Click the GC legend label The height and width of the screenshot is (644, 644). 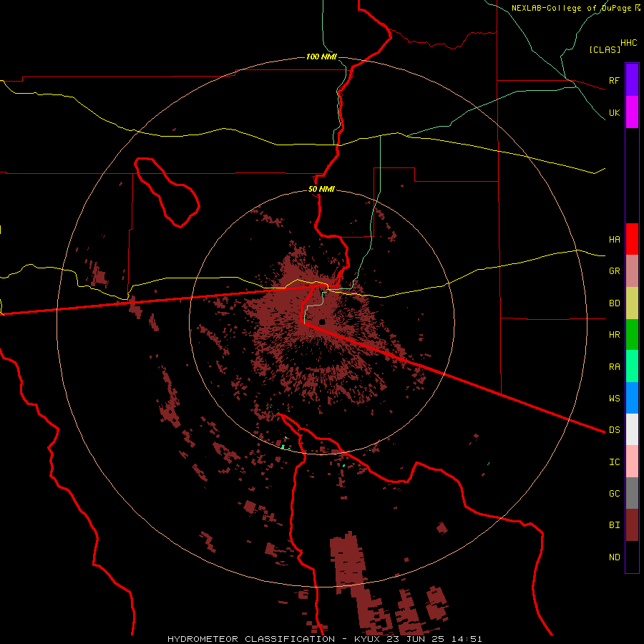point(614,493)
